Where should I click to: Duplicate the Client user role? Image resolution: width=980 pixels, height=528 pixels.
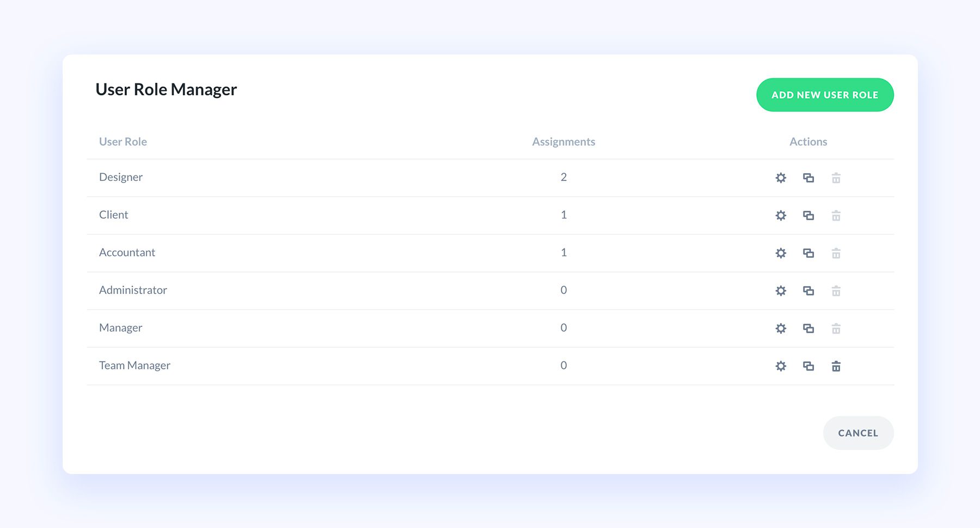[x=808, y=215]
